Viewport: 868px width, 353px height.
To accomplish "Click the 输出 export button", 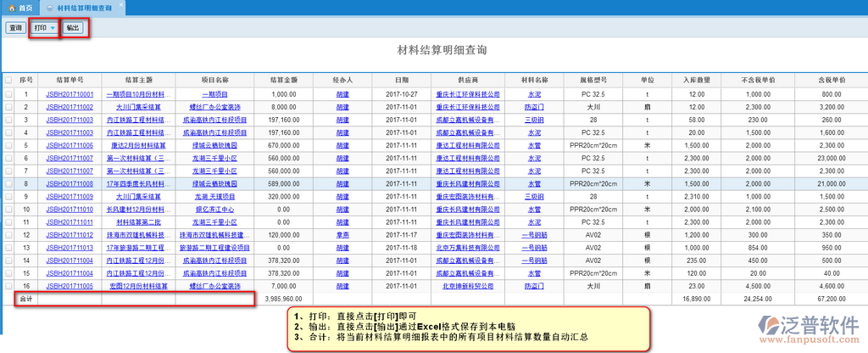I will [x=74, y=28].
